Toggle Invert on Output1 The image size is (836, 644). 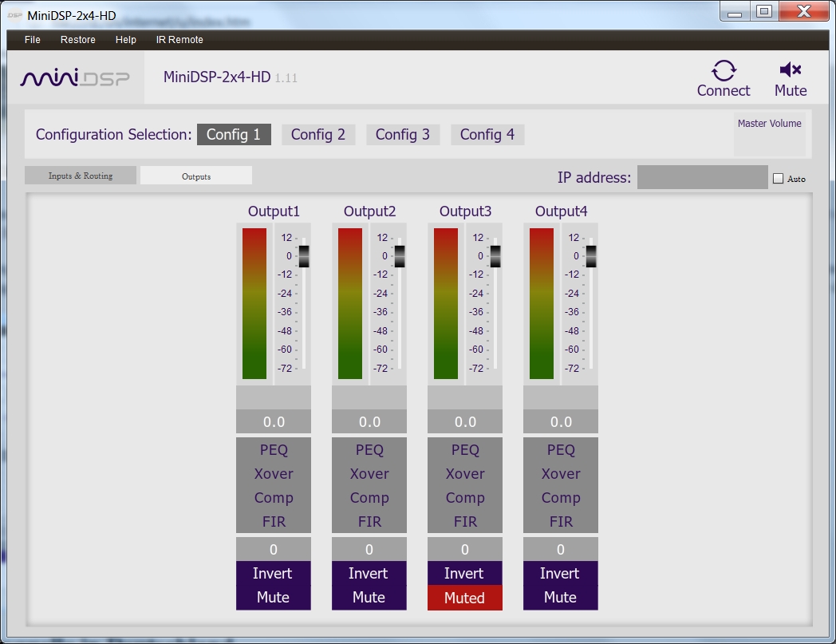click(x=274, y=573)
